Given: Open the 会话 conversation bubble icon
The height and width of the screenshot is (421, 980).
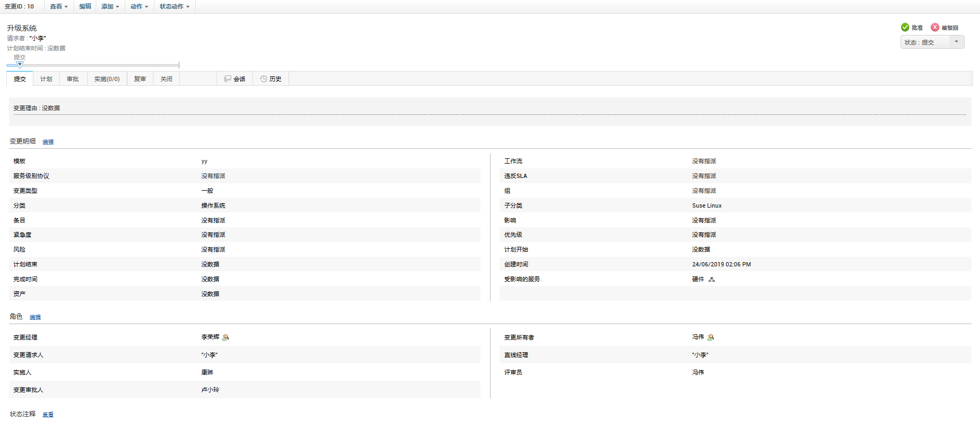Looking at the screenshot, I should tap(228, 79).
